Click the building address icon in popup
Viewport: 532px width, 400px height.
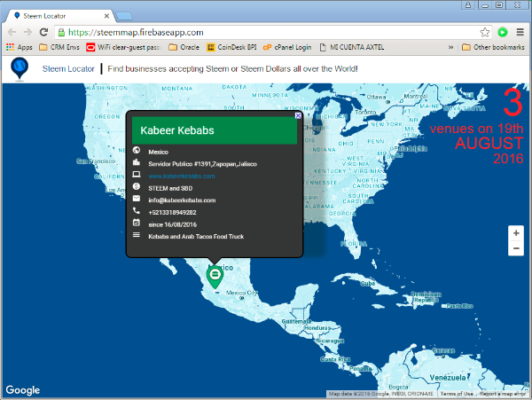tap(137, 161)
